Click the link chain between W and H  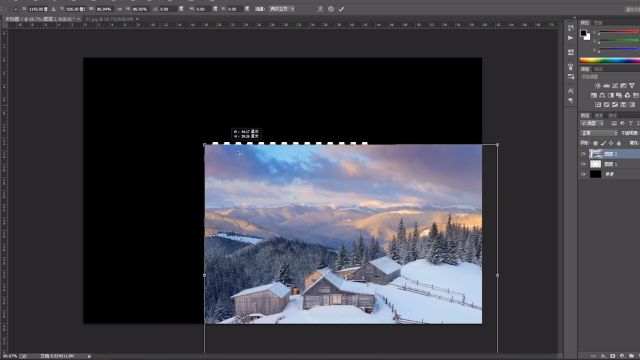[120, 9]
